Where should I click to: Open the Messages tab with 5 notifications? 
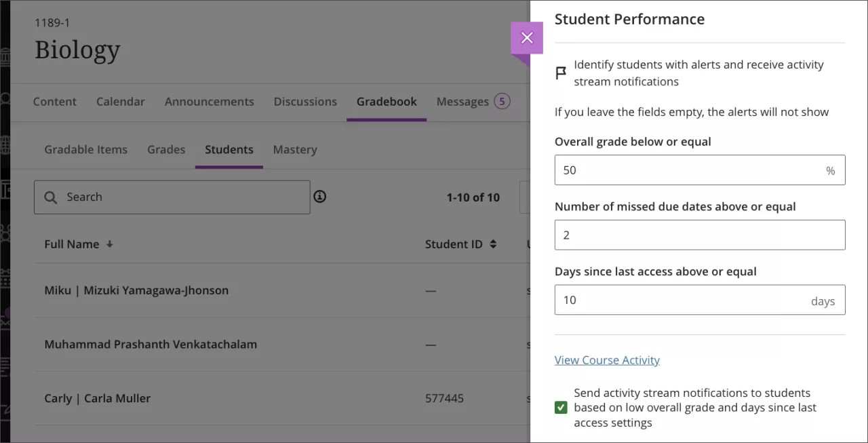click(x=473, y=101)
